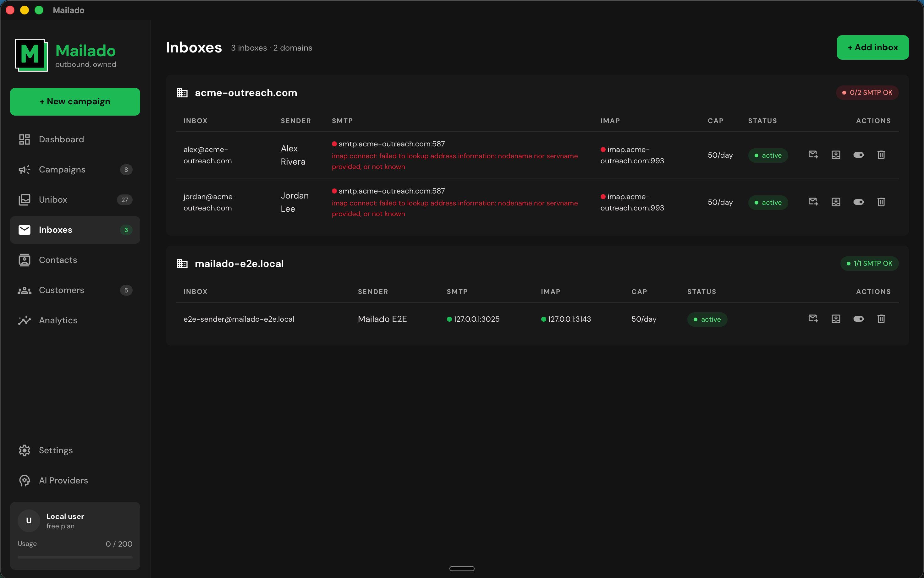Click the Usage progress bar
924x578 pixels.
pos(75,557)
